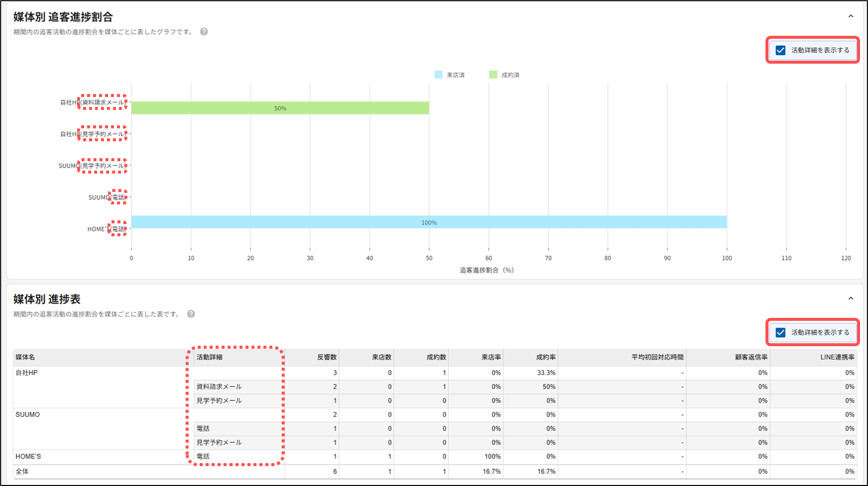Toggle 活動詳細を表示する checkbox in the chart section
Viewport: 868px width, 486px height.
(780, 50)
